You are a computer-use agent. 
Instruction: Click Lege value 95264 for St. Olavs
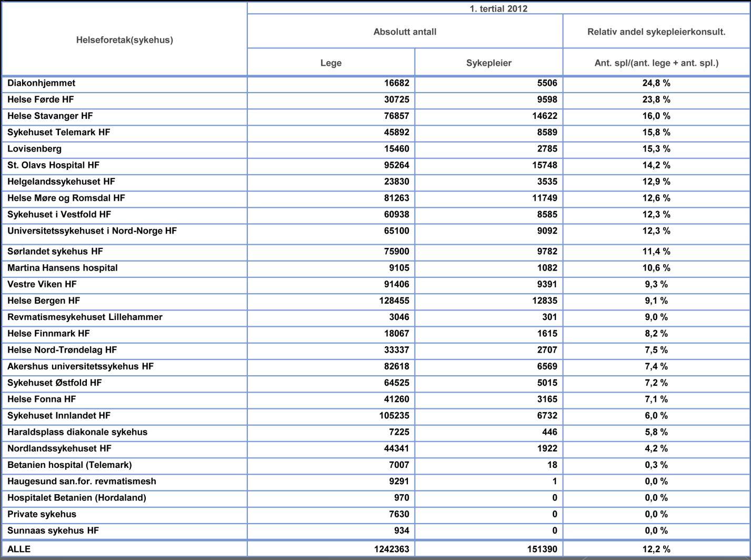tap(397, 165)
